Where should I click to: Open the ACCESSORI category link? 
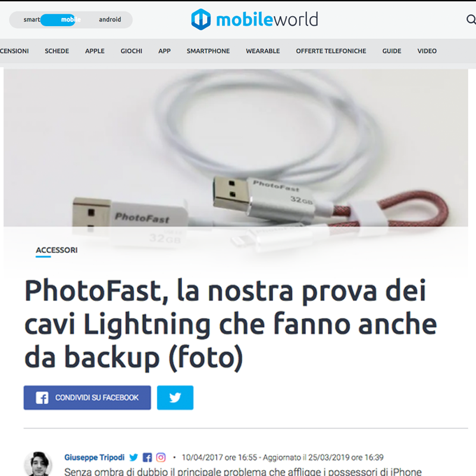(x=57, y=250)
